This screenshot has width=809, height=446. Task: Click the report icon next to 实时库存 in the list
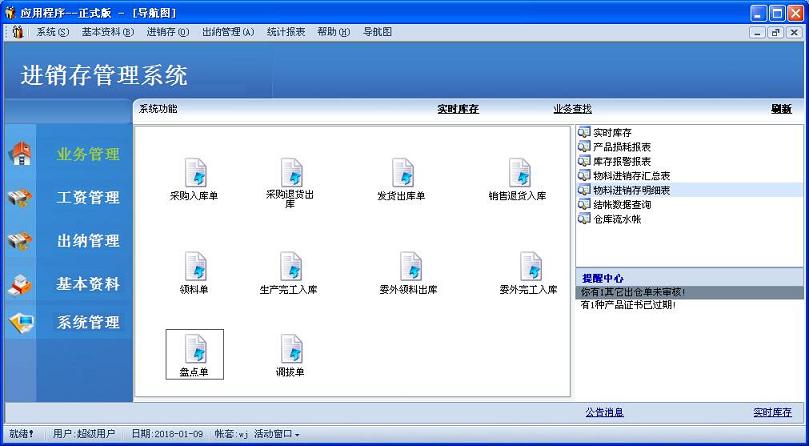[x=584, y=132]
